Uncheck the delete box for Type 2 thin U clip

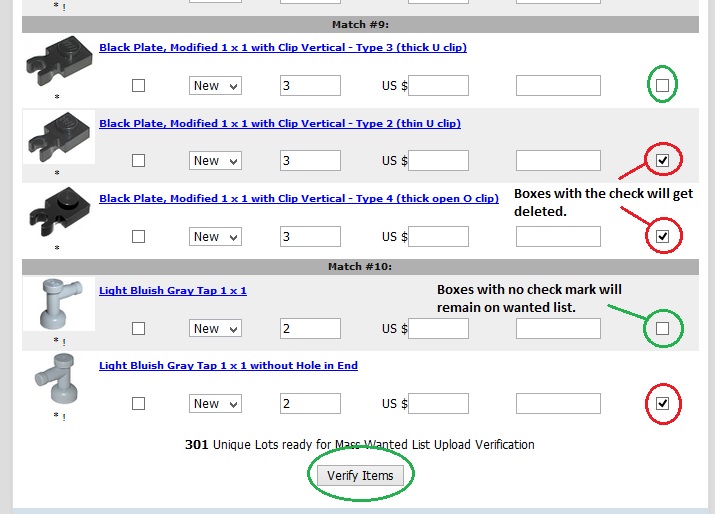[x=662, y=161]
